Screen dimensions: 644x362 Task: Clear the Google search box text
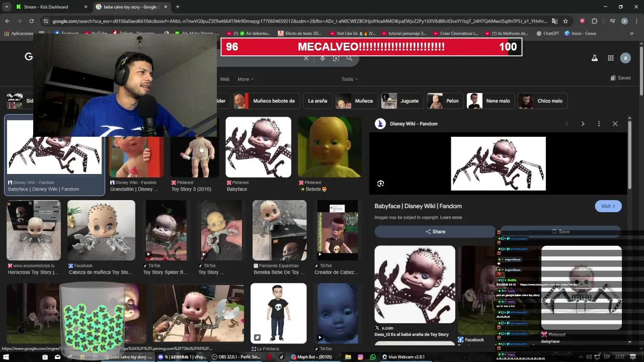click(x=306, y=58)
